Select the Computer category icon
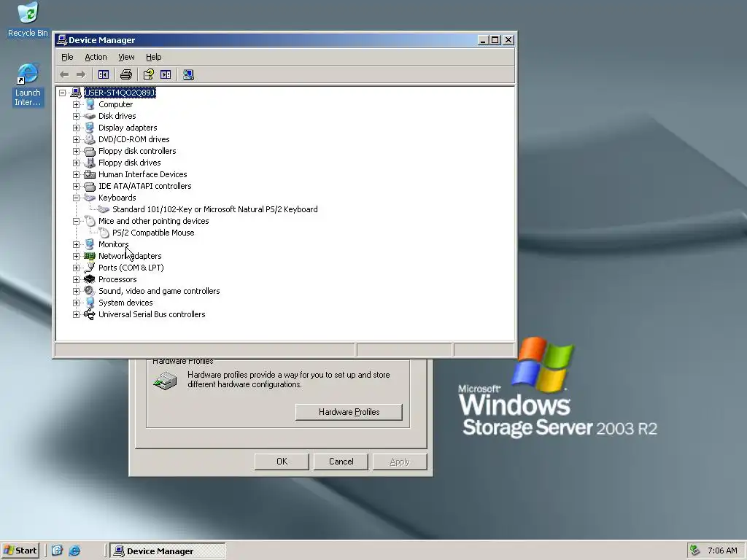 [x=90, y=104]
